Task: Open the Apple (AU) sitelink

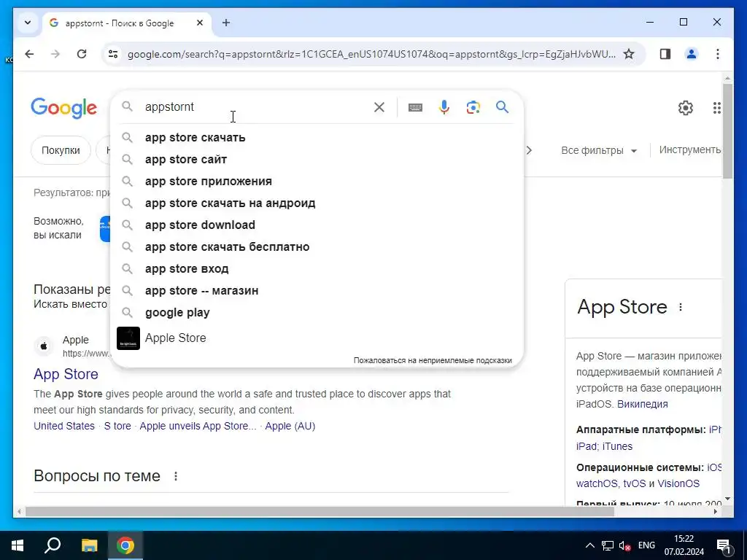Action: click(290, 426)
